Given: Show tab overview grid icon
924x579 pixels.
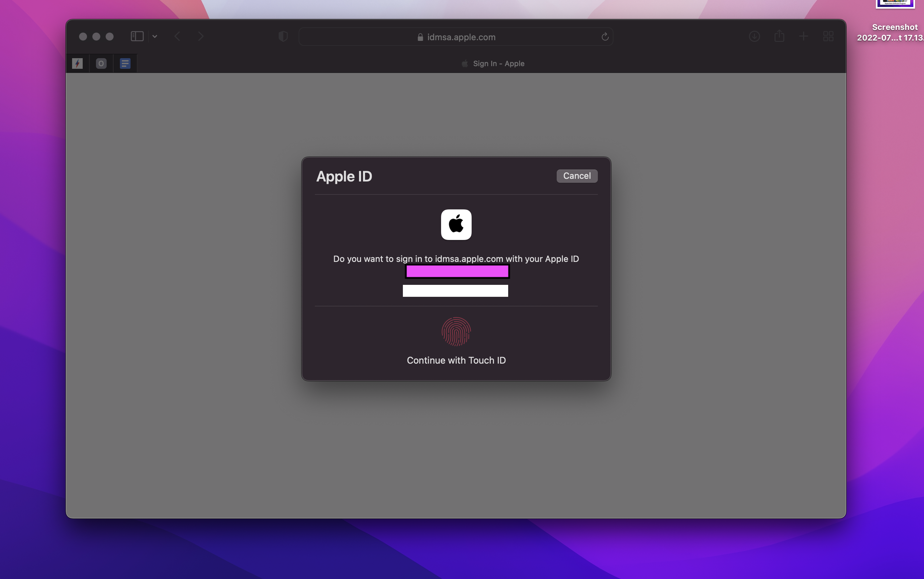Looking at the screenshot, I should tap(828, 36).
